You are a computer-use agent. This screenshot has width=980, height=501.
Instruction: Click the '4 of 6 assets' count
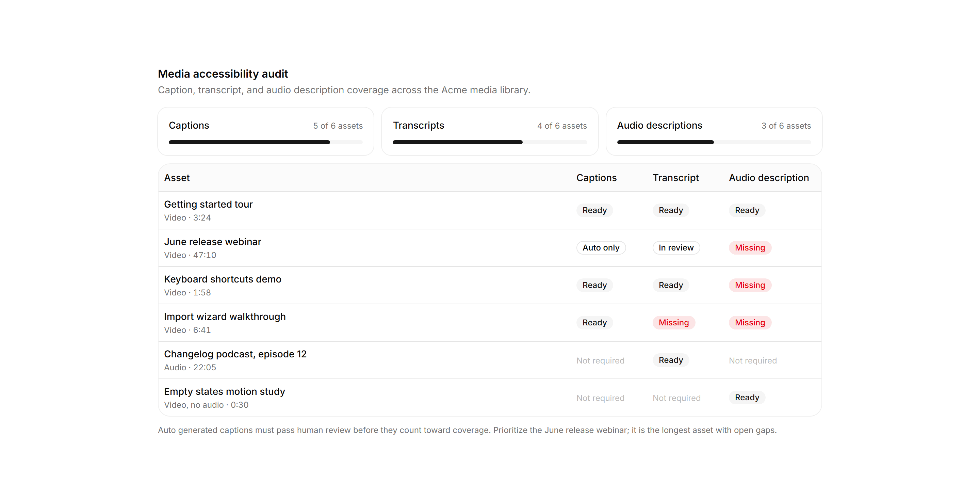(x=562, y=126)
